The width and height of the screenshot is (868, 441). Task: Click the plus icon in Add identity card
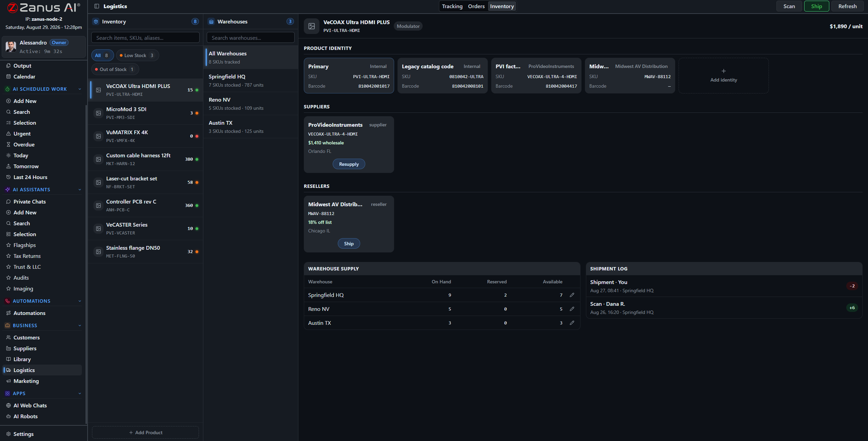point(724,71)
